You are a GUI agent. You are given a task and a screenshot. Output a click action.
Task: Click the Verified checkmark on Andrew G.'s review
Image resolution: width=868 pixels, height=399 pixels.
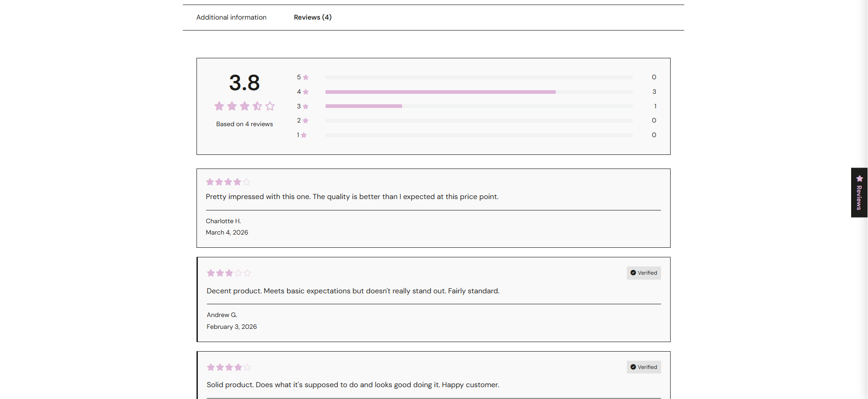[633, 273]
